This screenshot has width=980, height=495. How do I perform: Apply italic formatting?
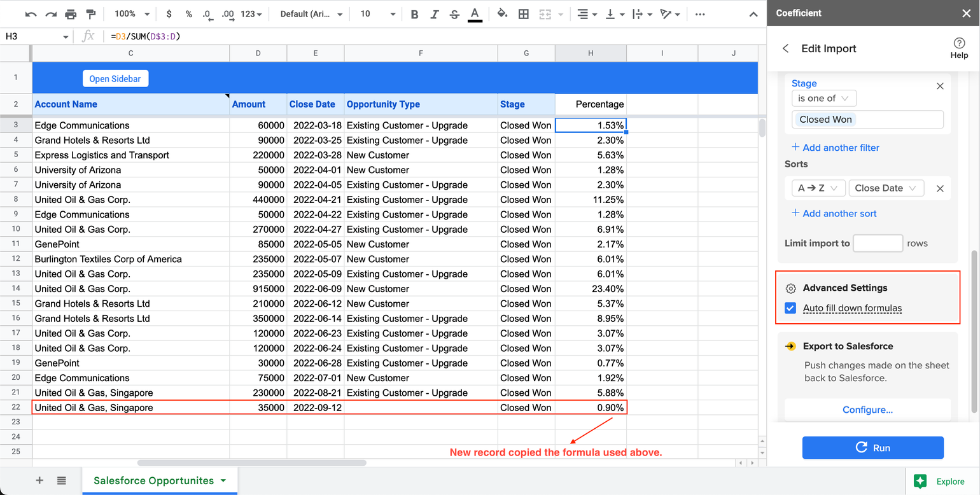tap(434, 14)
